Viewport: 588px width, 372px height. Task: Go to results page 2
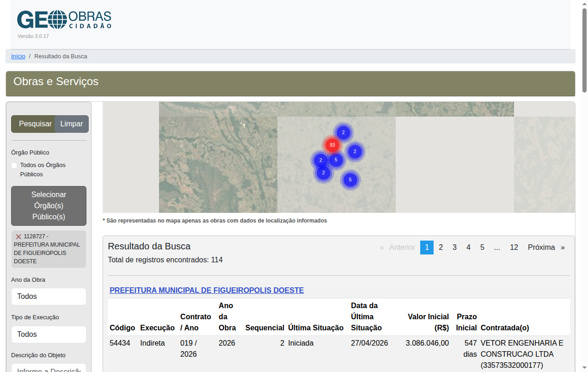click(441, 248)
